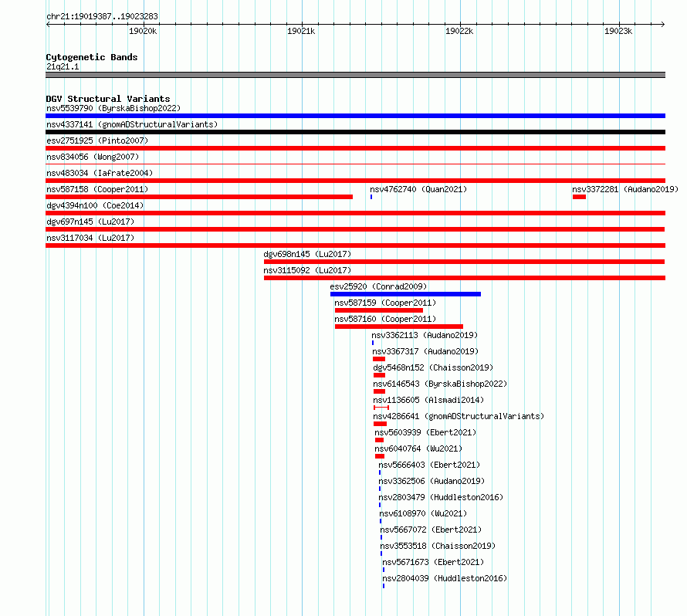
Task: Click nsv587160 (Cooper2011) label
Action: click(x=385, y=319)
